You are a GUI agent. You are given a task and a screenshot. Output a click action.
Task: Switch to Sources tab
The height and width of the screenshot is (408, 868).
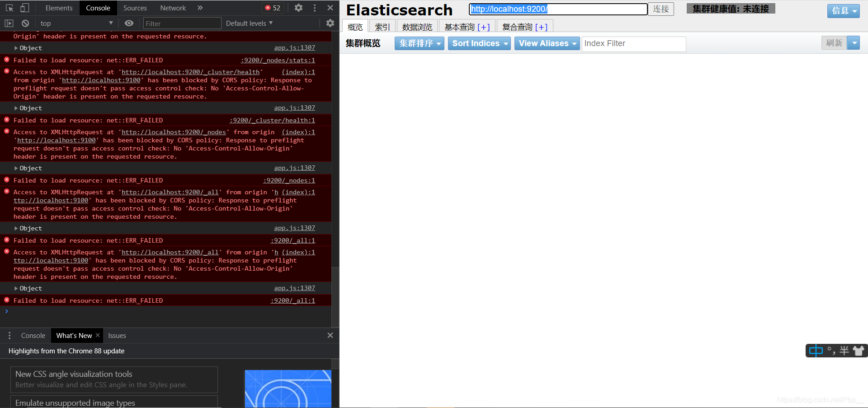(x=135, y=8)
